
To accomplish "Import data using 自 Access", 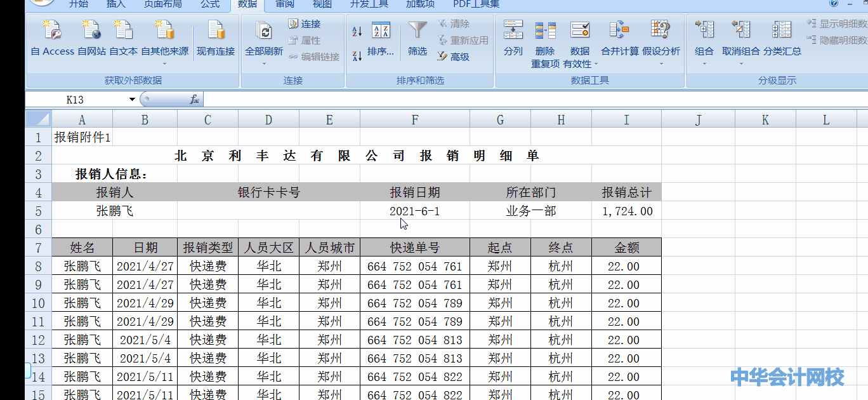I will click(53, 38).
